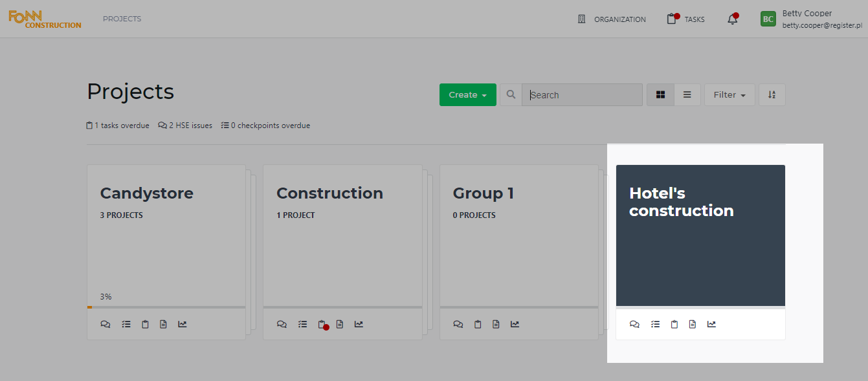The width and height of the screenshot is (868, 381).
Task: Open chart statistics icon on Construction card
Action: click(359, 324)
